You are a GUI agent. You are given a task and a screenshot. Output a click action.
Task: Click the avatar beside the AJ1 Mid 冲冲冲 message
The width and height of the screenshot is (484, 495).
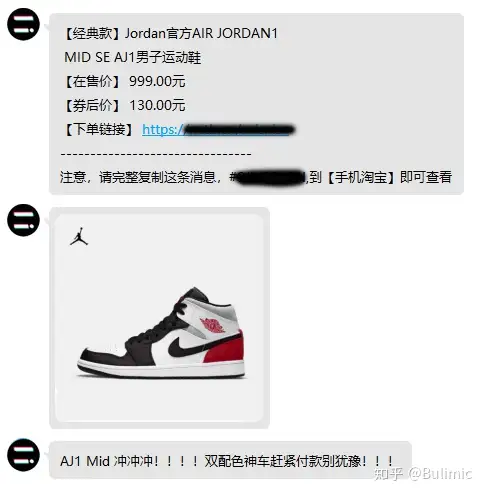point(23,455)
